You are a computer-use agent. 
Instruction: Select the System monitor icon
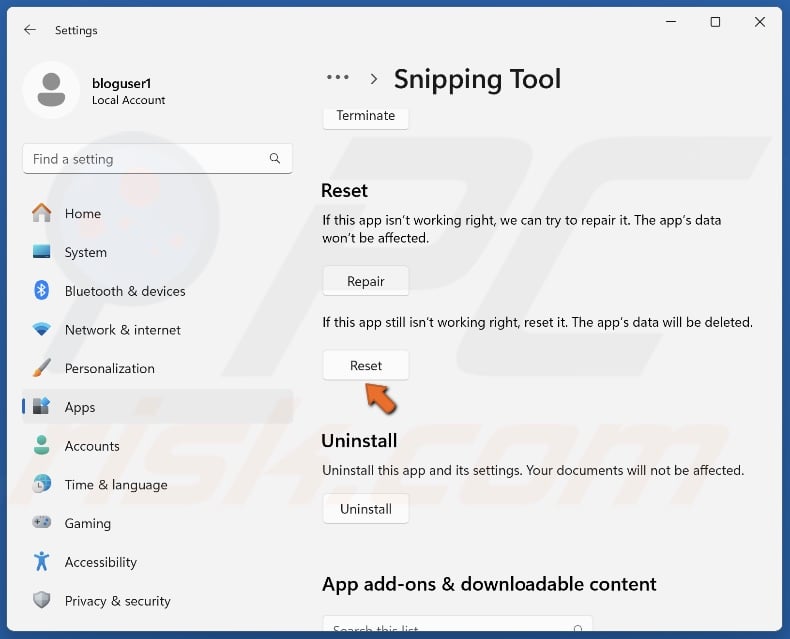click(x=41, y=251)
